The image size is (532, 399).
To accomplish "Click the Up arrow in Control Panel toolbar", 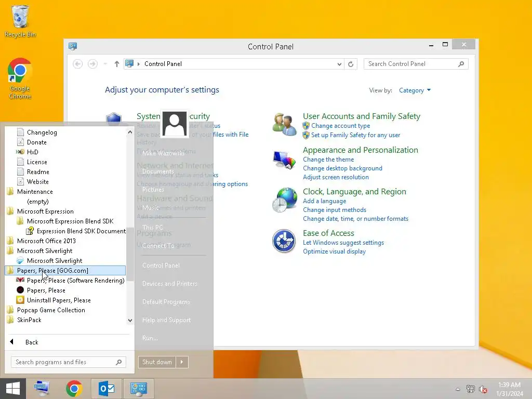I will coord(117,64).
